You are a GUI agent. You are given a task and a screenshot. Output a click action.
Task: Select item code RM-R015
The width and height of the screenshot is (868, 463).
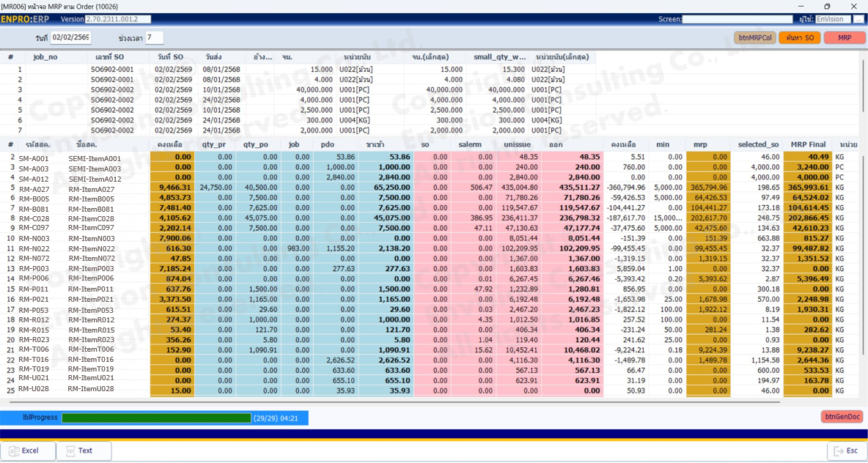34,330
